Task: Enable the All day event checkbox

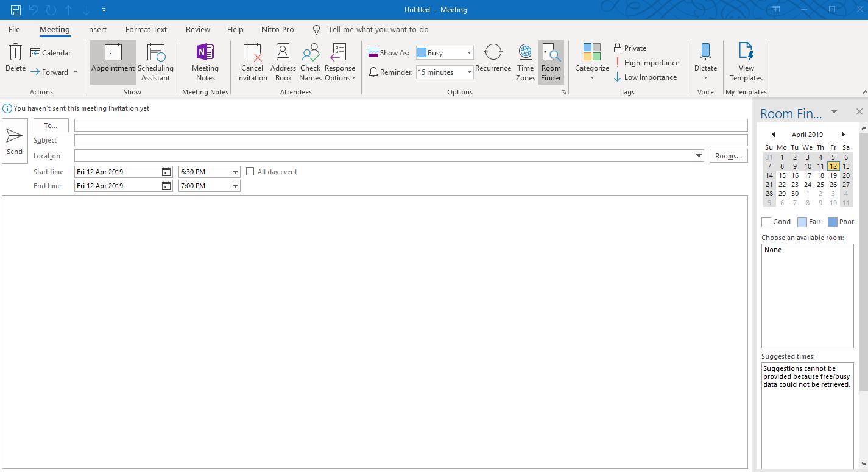Action: click(250, 172)
